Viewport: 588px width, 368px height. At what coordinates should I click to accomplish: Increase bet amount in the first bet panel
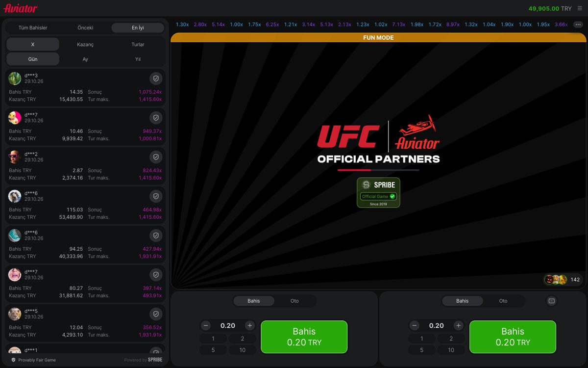click(250, 325)
